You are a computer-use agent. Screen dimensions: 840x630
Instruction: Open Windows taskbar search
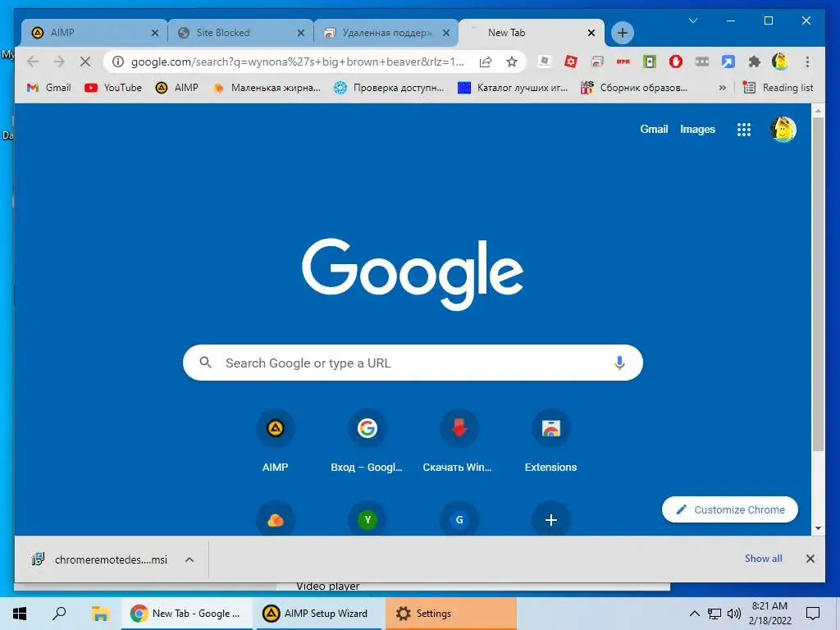pyautogui.click(x=59, y=614)
